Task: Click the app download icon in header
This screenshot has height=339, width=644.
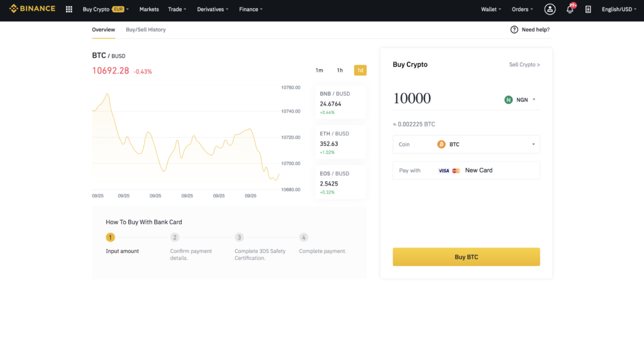Action: click(588, 9)
